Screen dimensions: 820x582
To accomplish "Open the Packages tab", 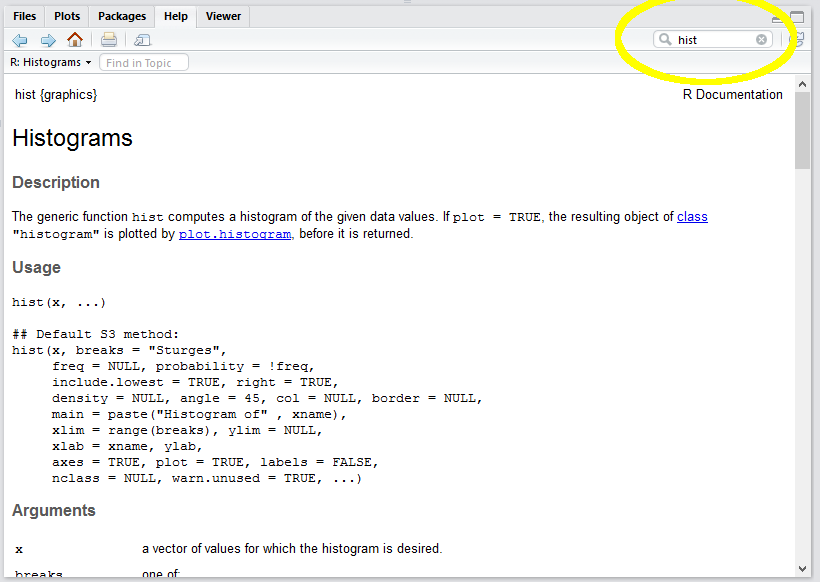I will [x=122, y=16].
